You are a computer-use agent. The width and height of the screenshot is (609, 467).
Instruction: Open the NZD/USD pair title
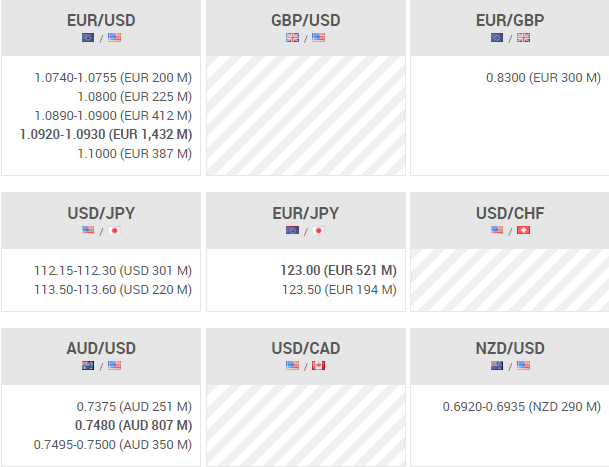[x=510, y=348]
